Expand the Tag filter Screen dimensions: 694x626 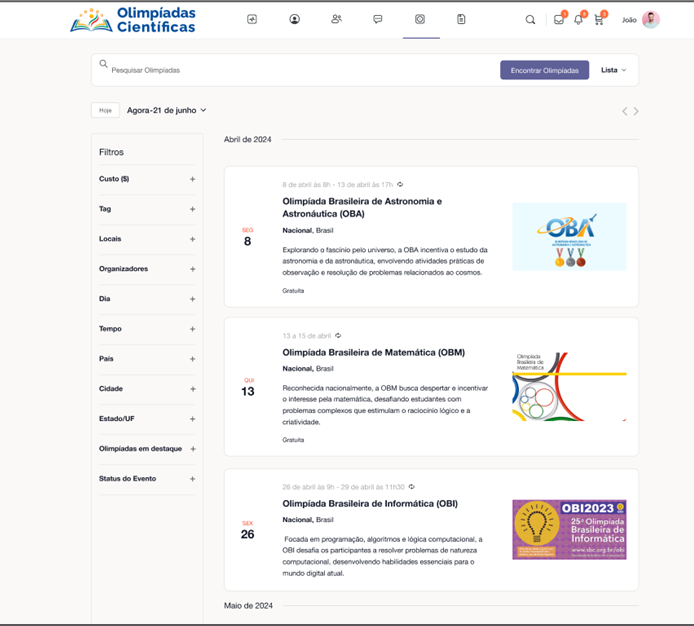[147, 209]
